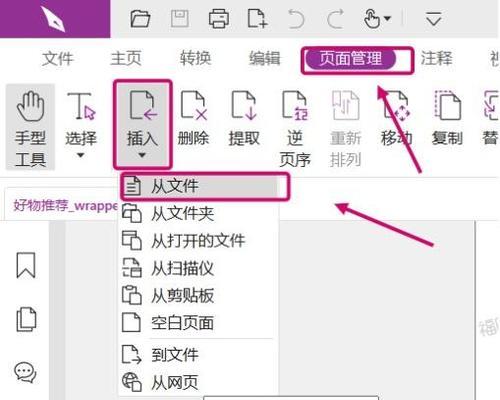Choose 从文件 from insert menu

pos(199,186)
